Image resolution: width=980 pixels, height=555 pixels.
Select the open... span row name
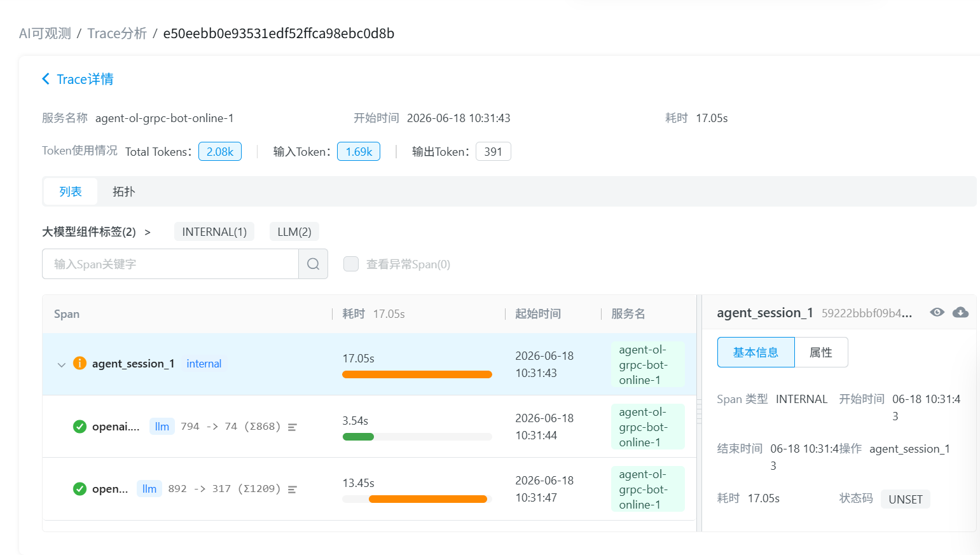pos(110,489)
